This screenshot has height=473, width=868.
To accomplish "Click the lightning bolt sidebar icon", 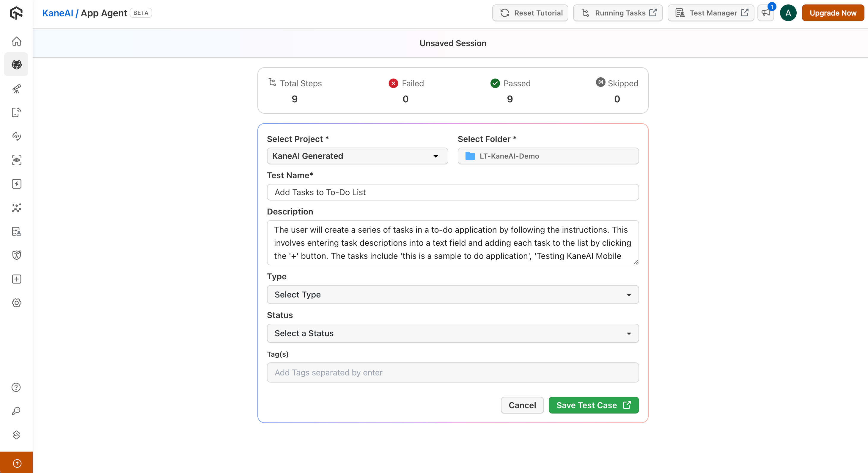I will (16, 184).
